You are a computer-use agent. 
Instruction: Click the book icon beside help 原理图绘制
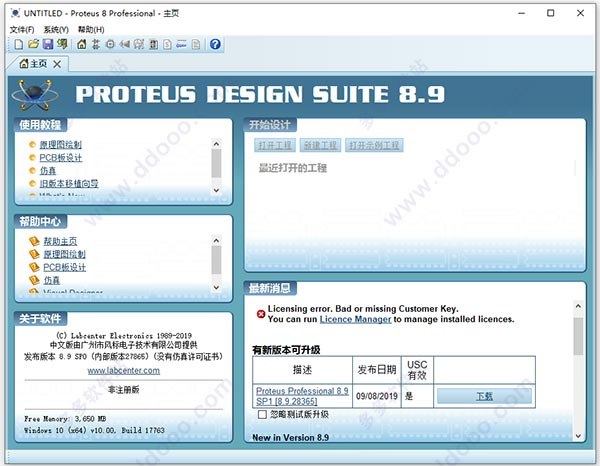click(34, 254)
